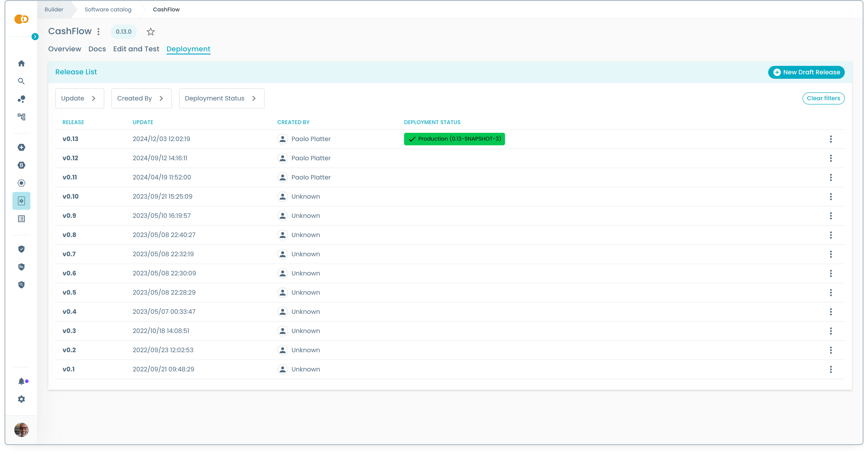Viewport: 868px width, 454px height.
Task: Switch to the Docs tab
Action: pyautogui.click(x=97, y=49)
